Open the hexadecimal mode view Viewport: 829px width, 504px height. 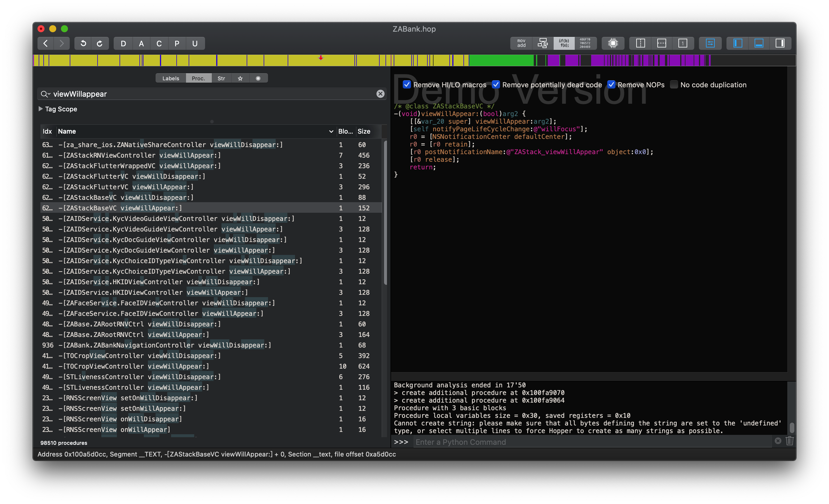[585, 43]
